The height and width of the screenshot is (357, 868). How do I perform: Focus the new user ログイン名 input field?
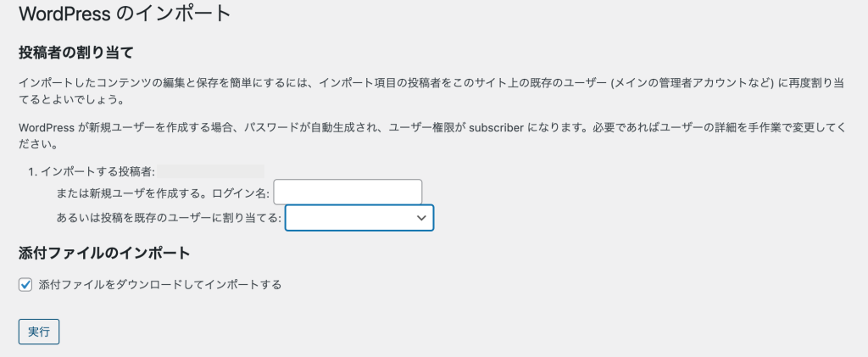(348, 192)
